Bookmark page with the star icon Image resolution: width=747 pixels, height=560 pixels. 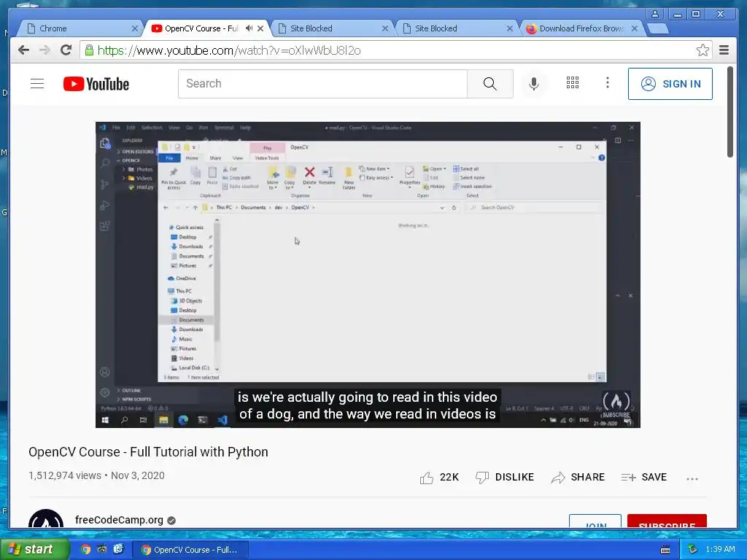(x=703, y=50)
